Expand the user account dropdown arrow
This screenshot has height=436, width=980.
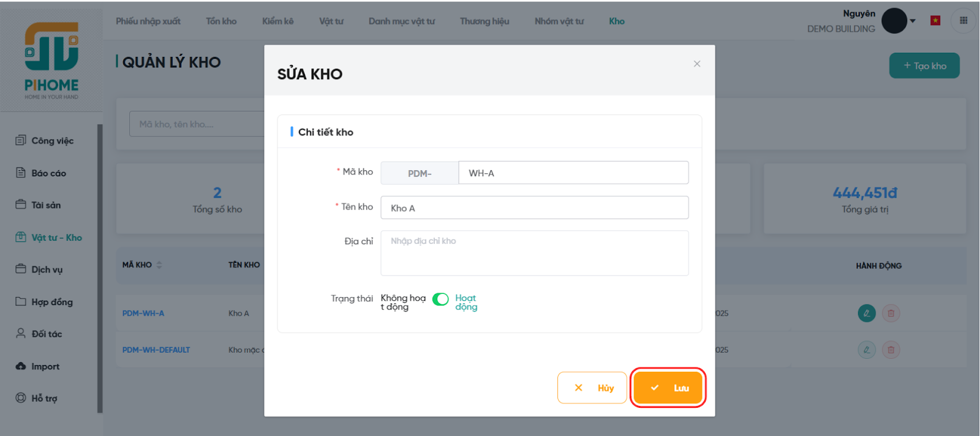(x=913, y=21)
